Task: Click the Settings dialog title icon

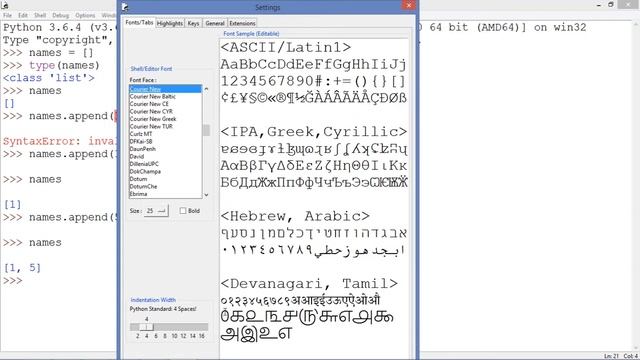Action: pyautogui.click(x=125, y=7)
